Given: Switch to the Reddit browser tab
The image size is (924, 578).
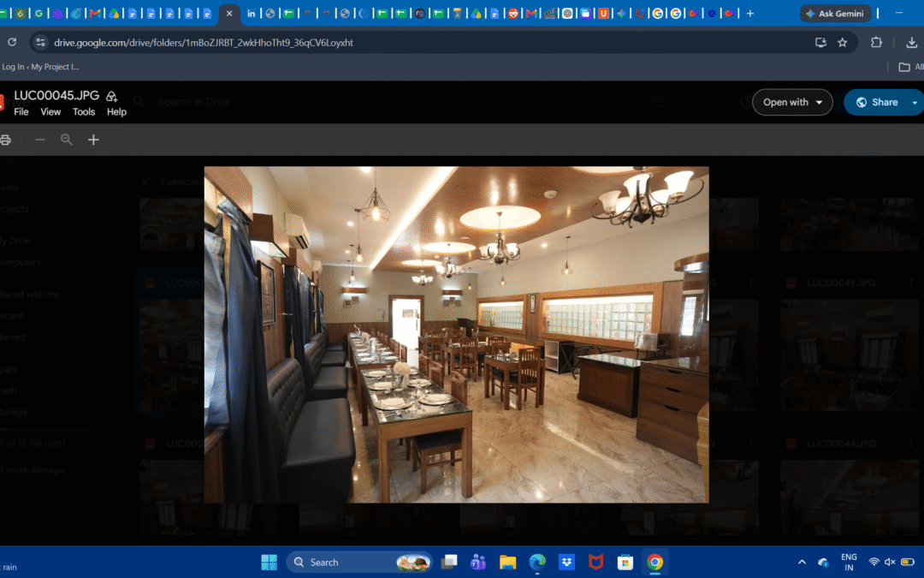Looking at the screenshot, I should (x=512, y=13).
